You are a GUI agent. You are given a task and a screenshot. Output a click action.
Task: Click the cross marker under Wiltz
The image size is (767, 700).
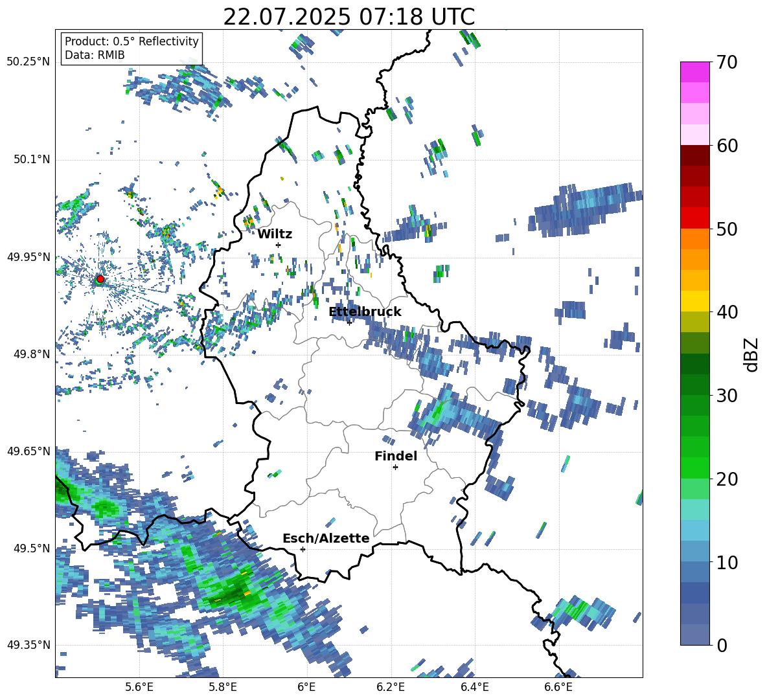tap(279, 245)
